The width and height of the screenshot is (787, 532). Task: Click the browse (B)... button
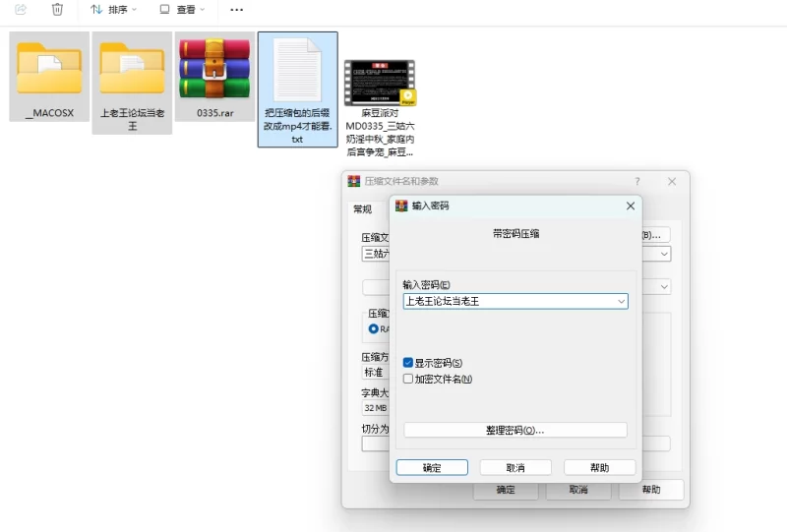[656, 235]
